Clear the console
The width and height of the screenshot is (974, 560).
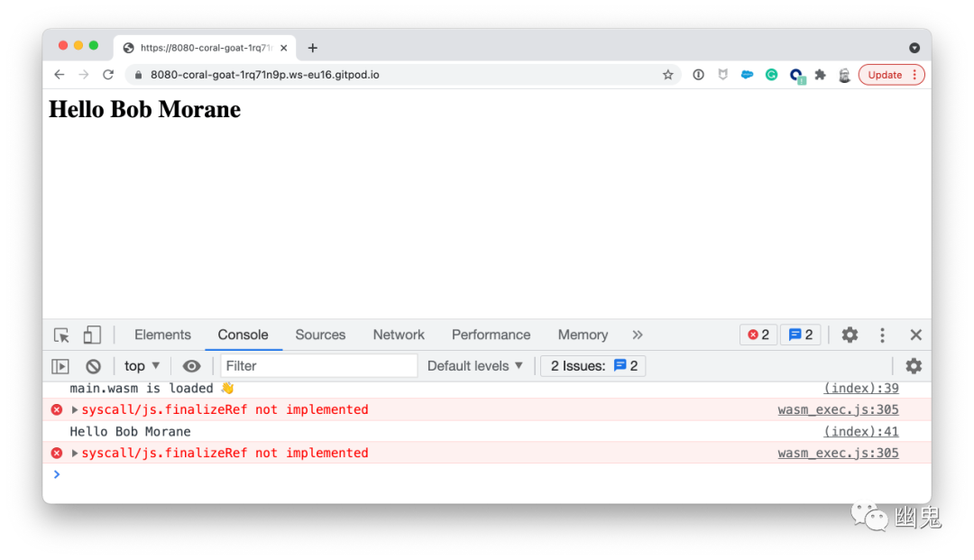[x=93, y=366]
